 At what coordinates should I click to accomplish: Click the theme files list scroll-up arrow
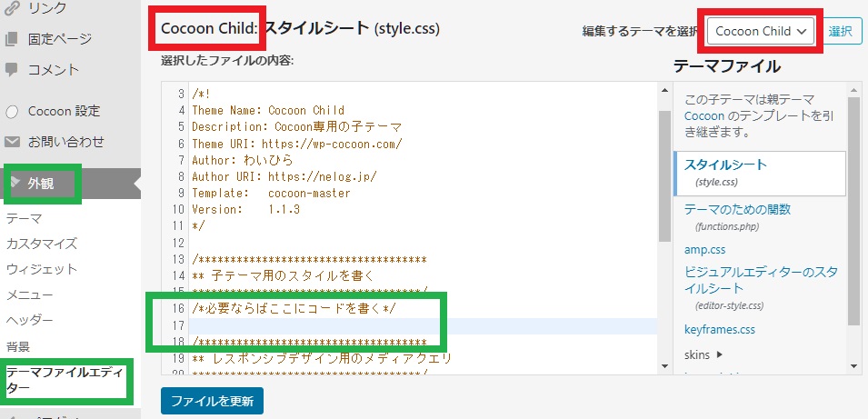[855, 90]
